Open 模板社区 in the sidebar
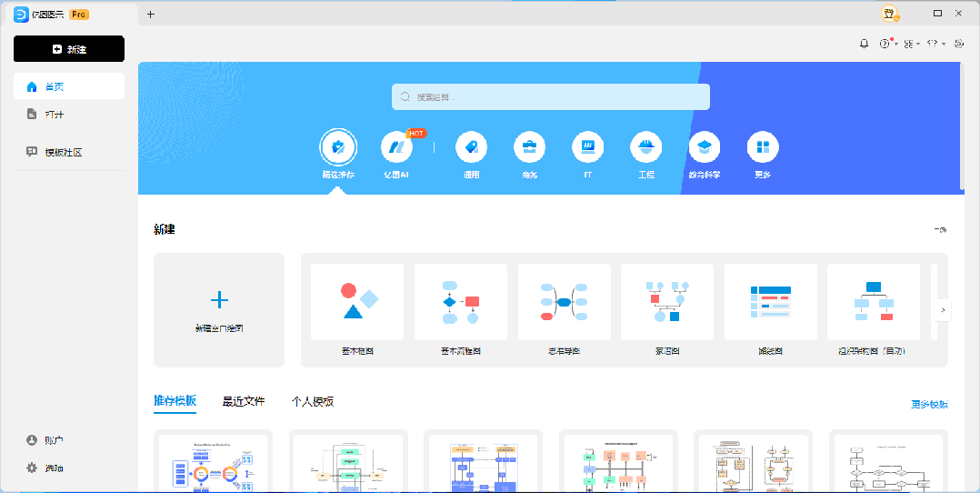Image resolution: width=980 pixels, height=493 pixels. point(69,152)
